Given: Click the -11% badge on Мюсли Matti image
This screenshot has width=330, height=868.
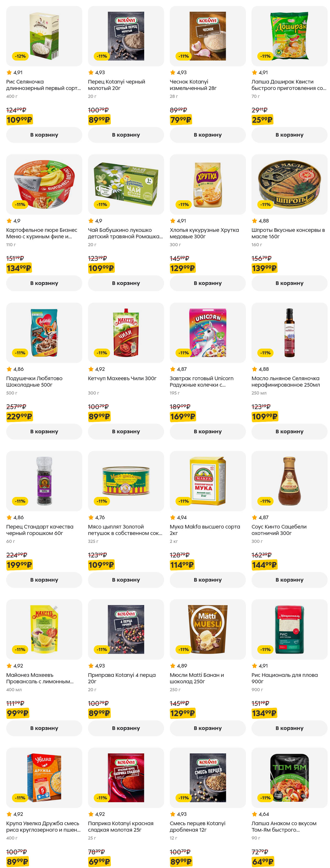Looking at the screenshot, I should tap(183, 649).
